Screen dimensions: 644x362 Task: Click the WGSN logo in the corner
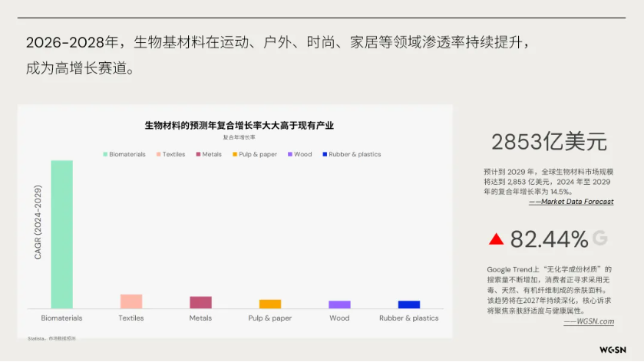point(613,348)
